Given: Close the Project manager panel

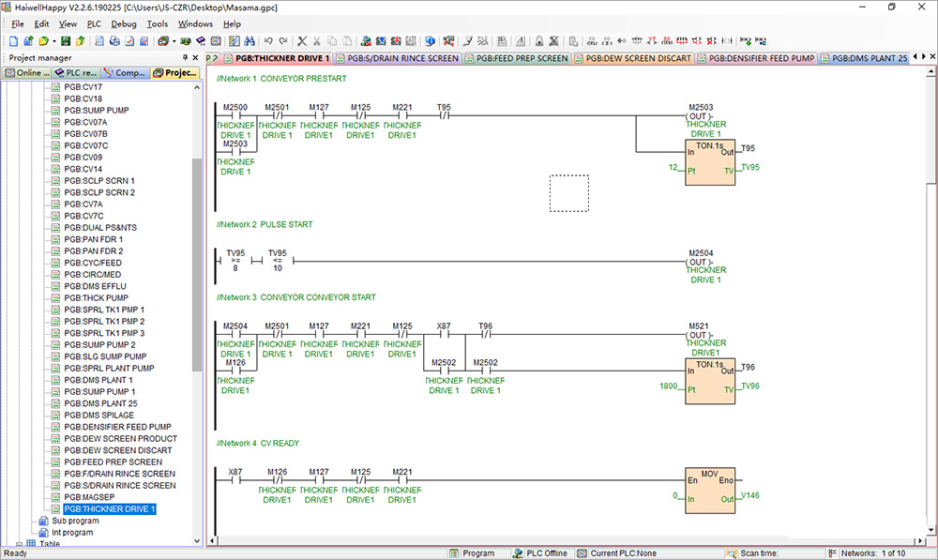Looking at the screenshot, I should click(x=195, y=57).
